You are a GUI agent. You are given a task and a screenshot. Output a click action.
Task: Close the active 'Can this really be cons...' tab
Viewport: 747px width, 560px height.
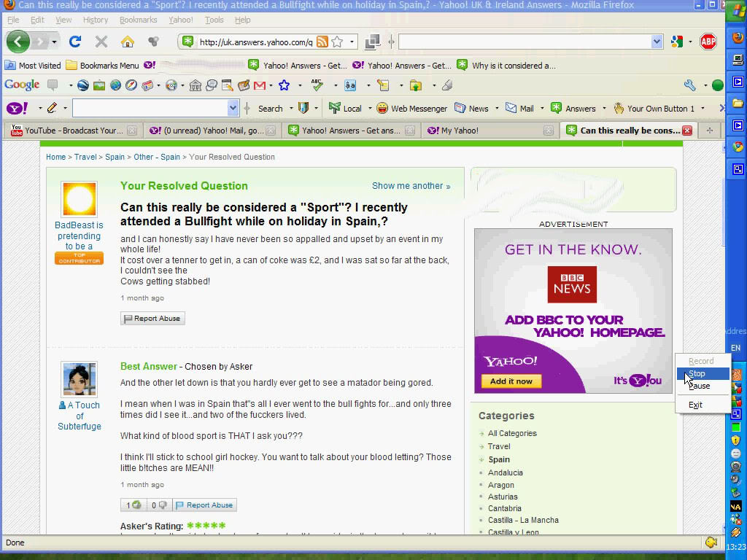687,131
